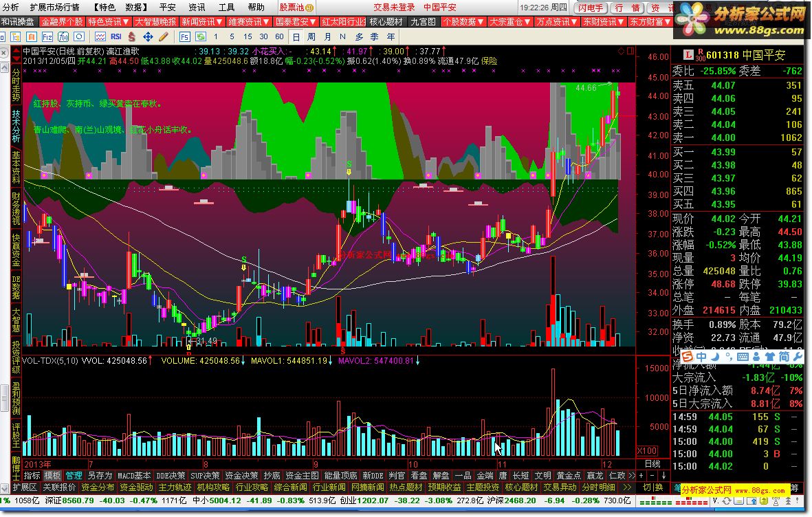Expand the 維赛资讯 dropdown
This screenshot has height=517, width=812.
249,22
